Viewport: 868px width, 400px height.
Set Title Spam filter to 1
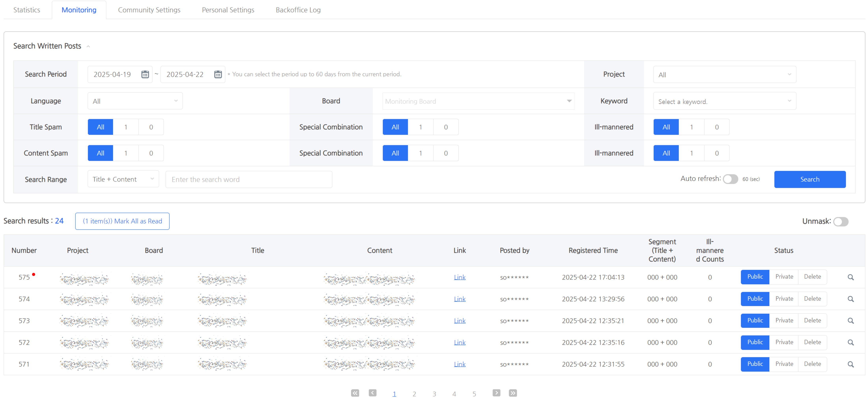[126, 127]
